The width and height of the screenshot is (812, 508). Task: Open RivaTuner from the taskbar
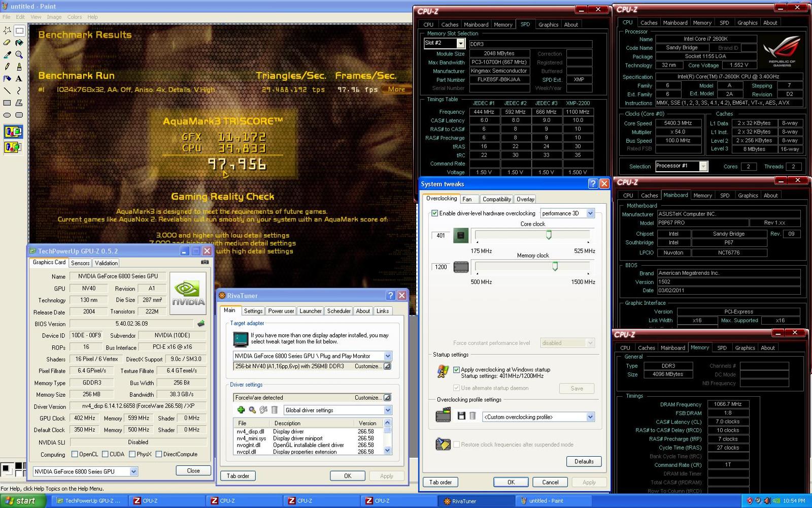click(x=476, y=501)
